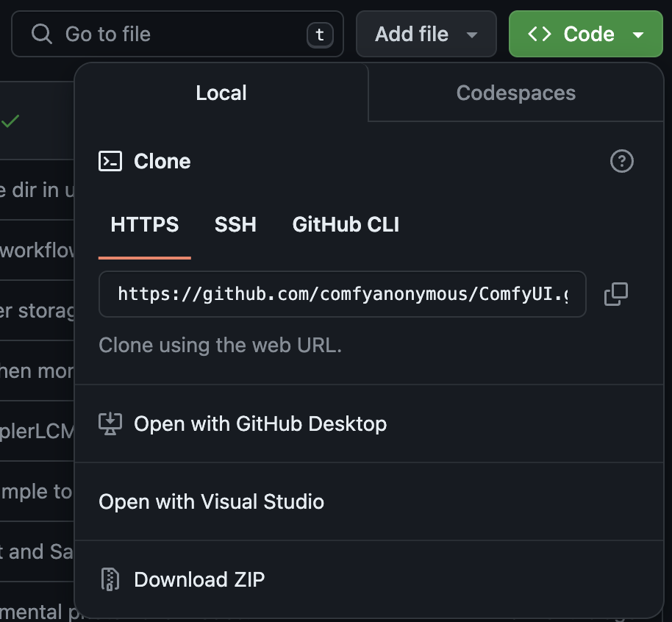The width and height of the screenshot is (672, 622).
Task: Click the GitHub Desktop download icon
Action: [x=110, y=423]
